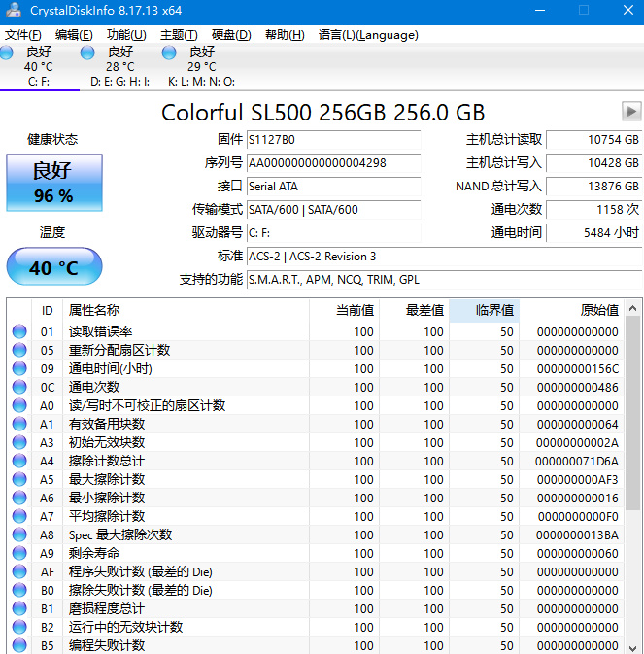Click the next disk arrow button
The height and width of the screenshot is (654, 644).
click(x=631, y=112)
